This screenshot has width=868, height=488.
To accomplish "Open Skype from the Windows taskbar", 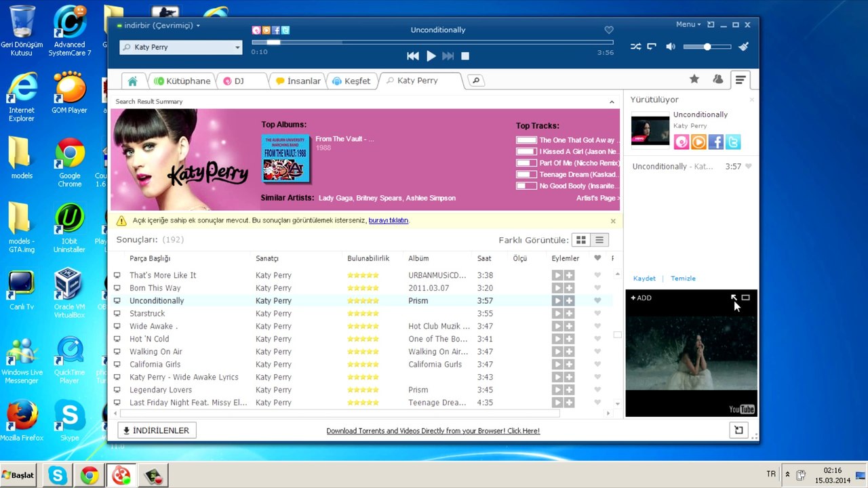I will coord(58,476).
